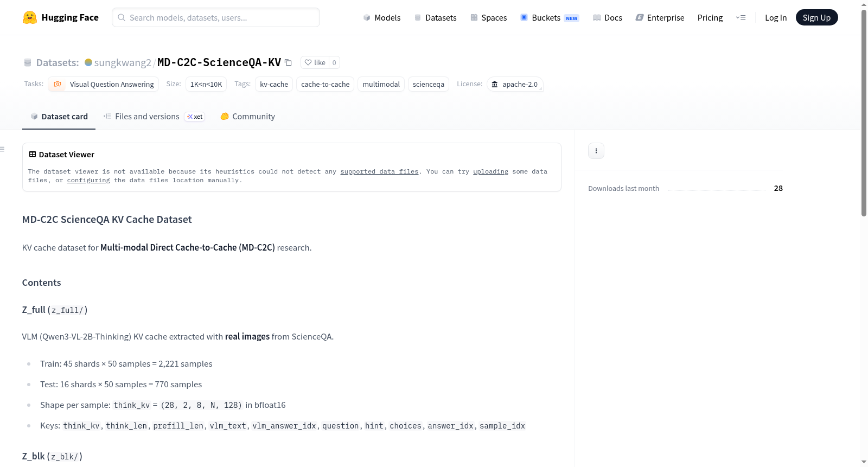This screenshot has width=868, height=467.
Task: Copy the dataset name with copy icon
Action: pyautogui.click(x=288, y=62)
